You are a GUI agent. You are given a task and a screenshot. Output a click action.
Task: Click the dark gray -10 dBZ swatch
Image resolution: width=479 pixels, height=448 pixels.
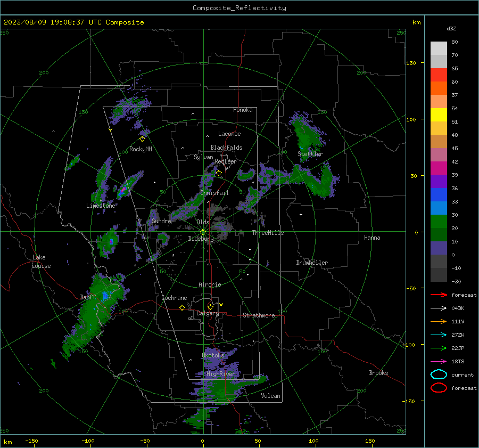[x=439, y=274]
